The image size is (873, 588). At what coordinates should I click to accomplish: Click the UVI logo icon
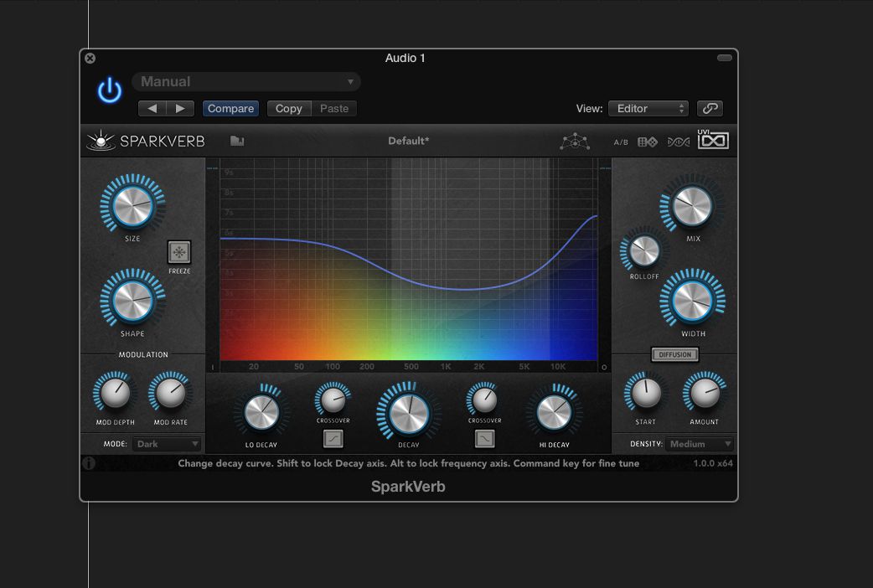click(x=713, y=139)
